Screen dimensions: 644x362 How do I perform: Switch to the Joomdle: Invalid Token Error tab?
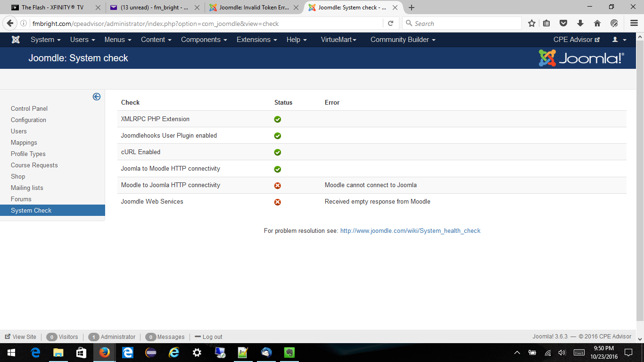(254, 8)
